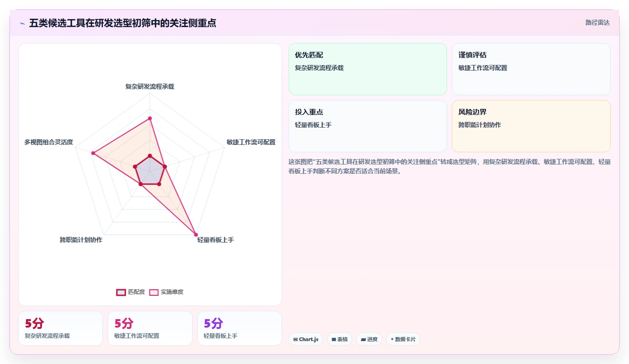Select the 数据卡片 tag
The height and width of the screenshot is (364, 629).
point(403,339)
